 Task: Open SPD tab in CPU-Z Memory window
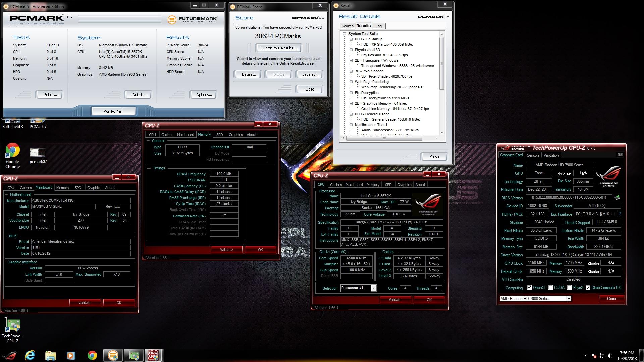pos(219,135)
